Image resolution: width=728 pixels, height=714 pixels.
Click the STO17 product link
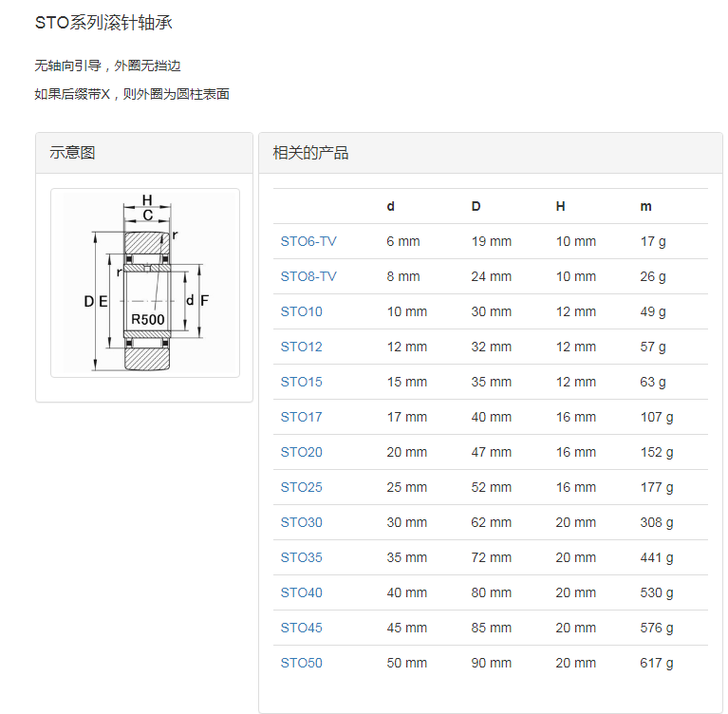301,417
